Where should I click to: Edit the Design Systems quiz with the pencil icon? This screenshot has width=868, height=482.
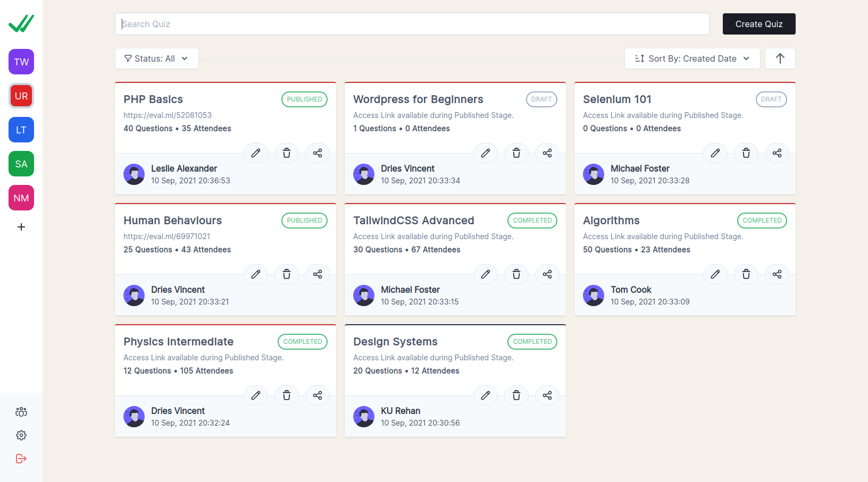point(486,395)
